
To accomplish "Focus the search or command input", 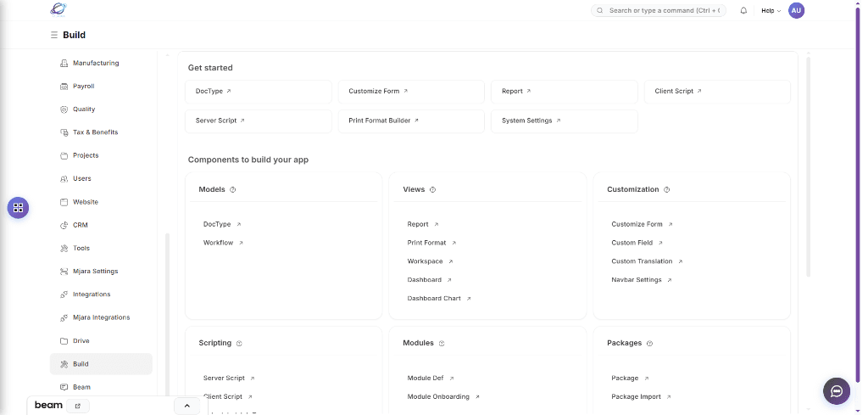I will pyautogui.click(x=659, y=11).
